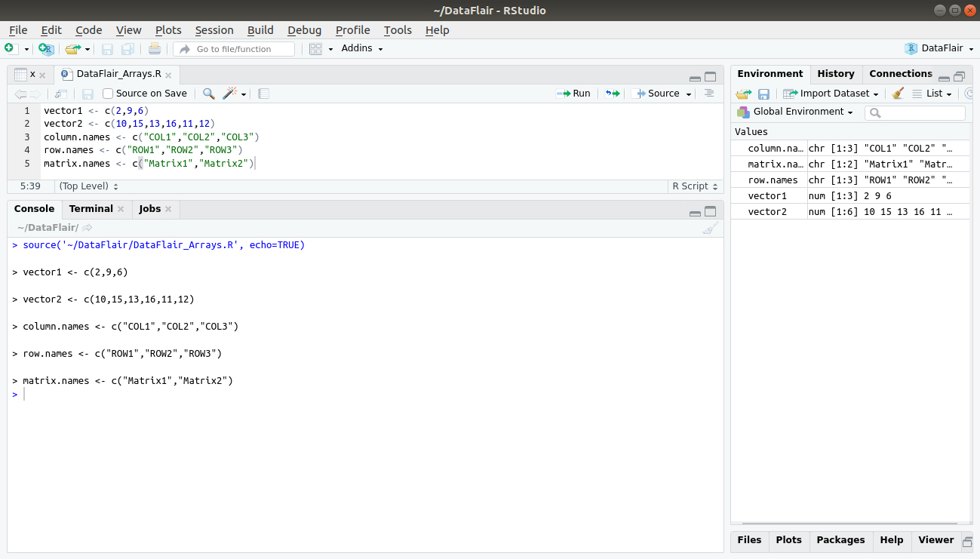The image size is (980, 559).
Task: Source the script with the Source button
Action: (x=657, y=94)
